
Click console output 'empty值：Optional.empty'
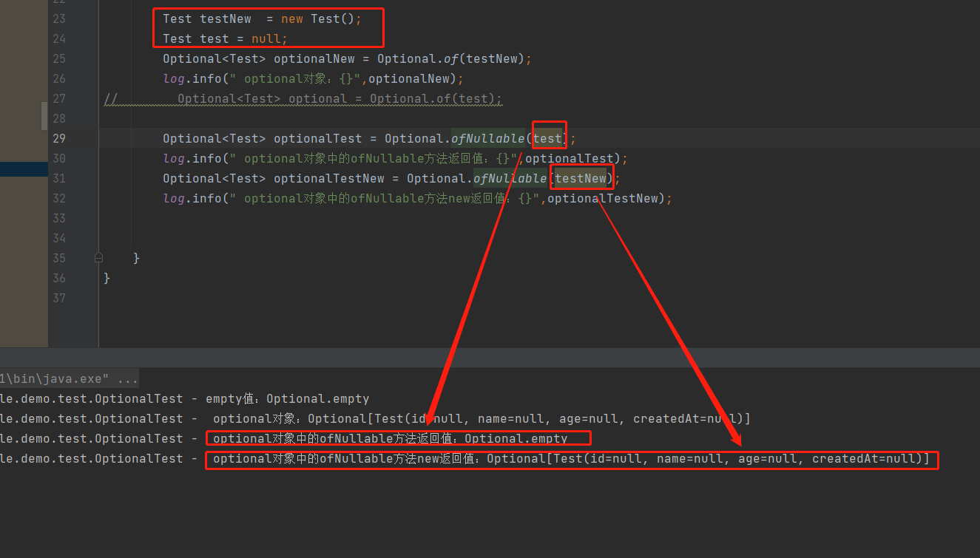[287, 398]
